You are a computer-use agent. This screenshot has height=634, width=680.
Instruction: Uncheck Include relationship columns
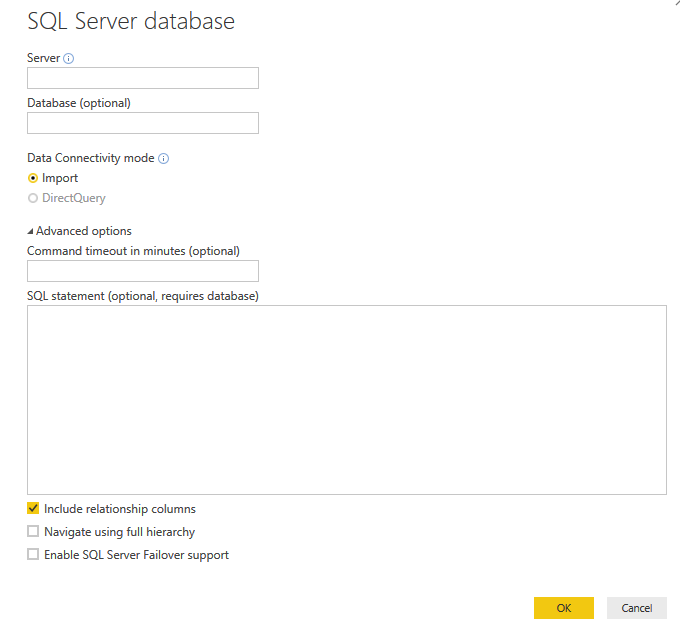point(33,508)
